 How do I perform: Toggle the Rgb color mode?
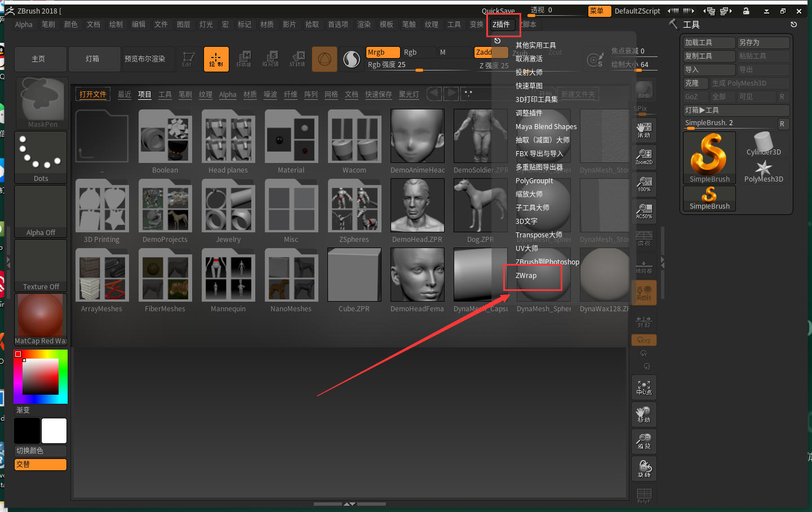click(x=418, y=52)
